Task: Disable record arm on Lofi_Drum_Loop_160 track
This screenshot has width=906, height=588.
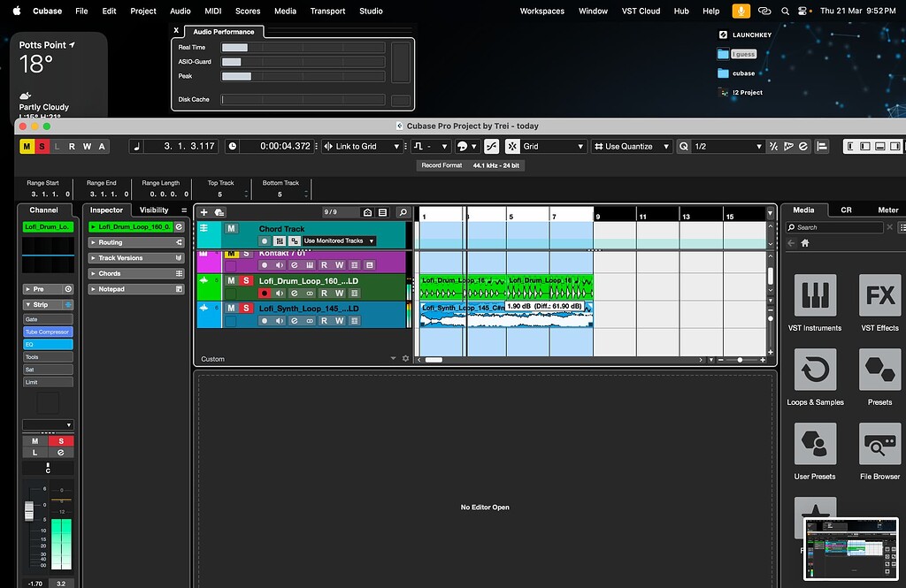Action: tap(264, 293)
